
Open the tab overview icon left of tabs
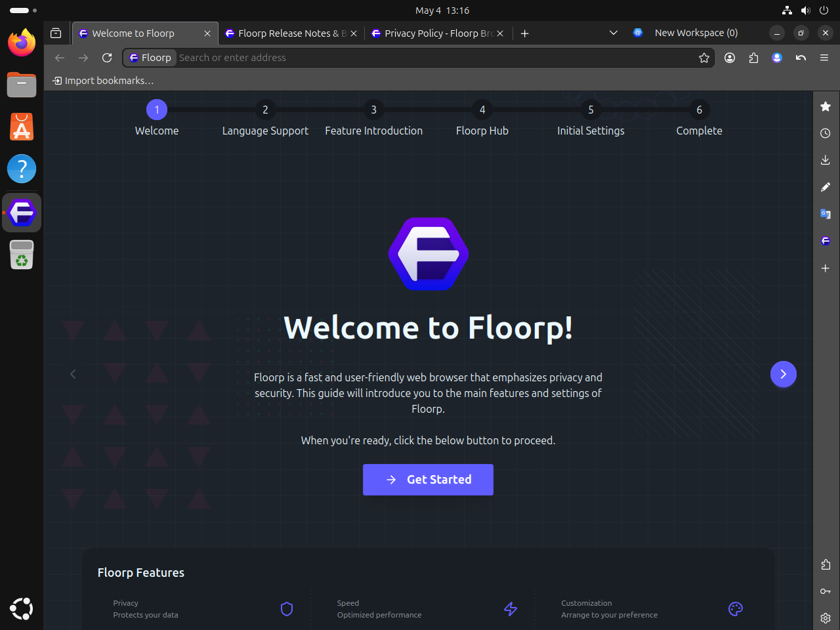(56, 33)
